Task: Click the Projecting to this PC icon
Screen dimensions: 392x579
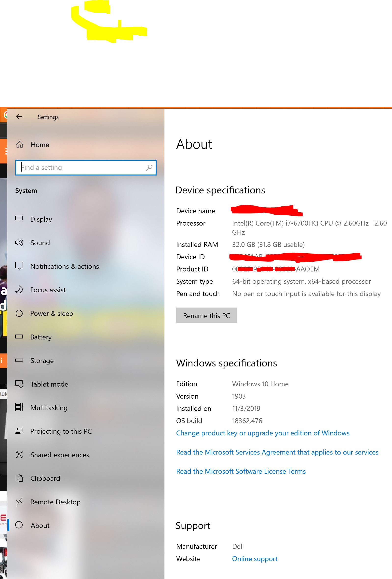Action: (19, 431)
